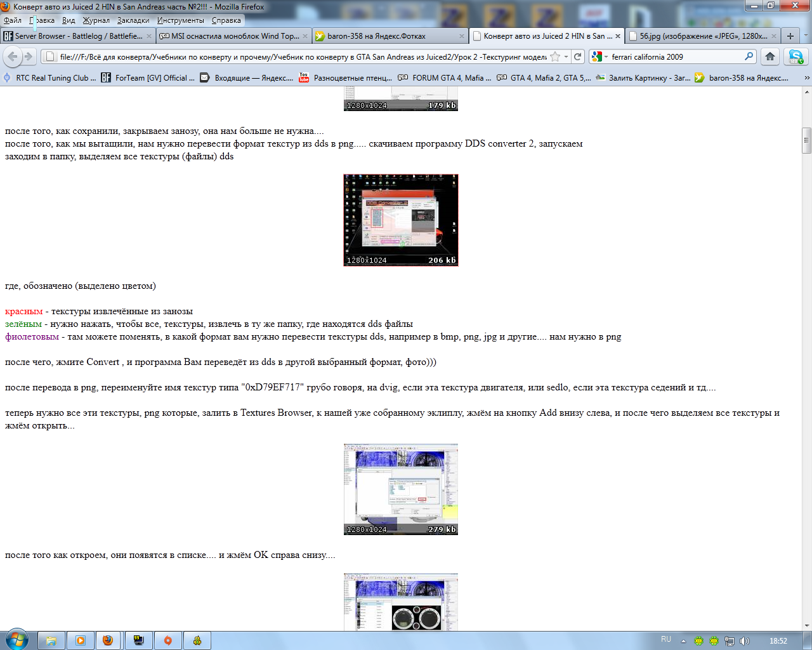Show the list of all tabs
The width and height of the screenshot is (812, 650).
click(806, 36)
